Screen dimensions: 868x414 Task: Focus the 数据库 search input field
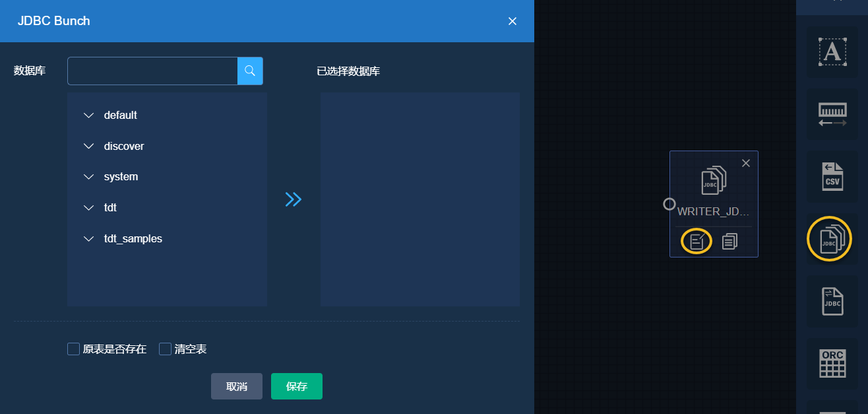[152, 71]
